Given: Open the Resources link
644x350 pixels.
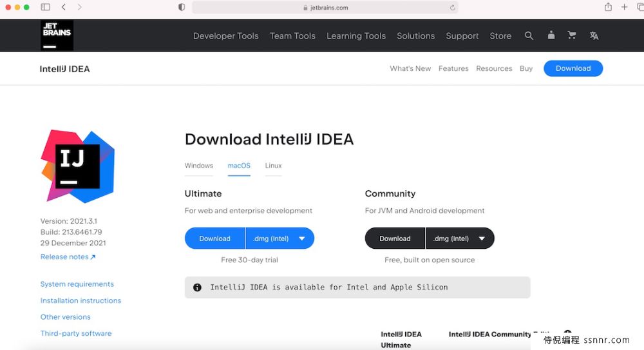Looking at the screenshot, I should coord(494,68).
